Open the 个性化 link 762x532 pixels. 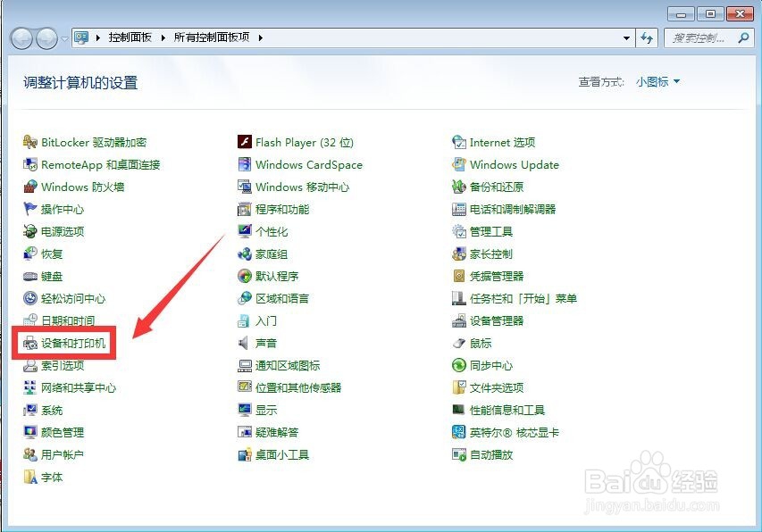(x=272, y=231)
